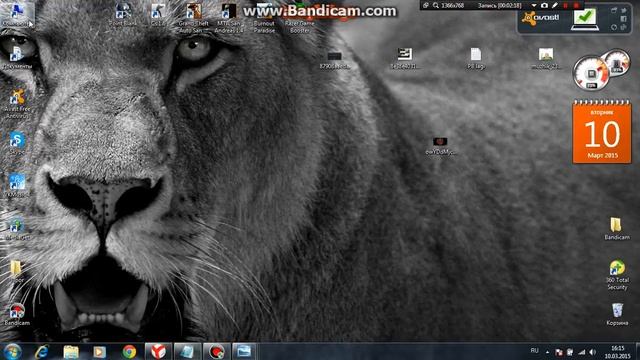Launch Razer Game Booster shortcut
Image resolution: width=640 pixels, height=360 pixels.
[300, 18]
